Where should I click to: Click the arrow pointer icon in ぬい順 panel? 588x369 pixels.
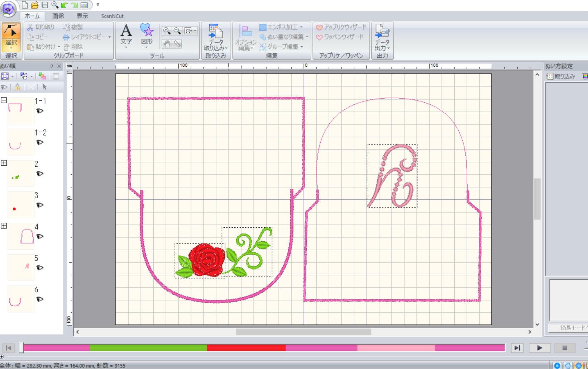point(44,87)
